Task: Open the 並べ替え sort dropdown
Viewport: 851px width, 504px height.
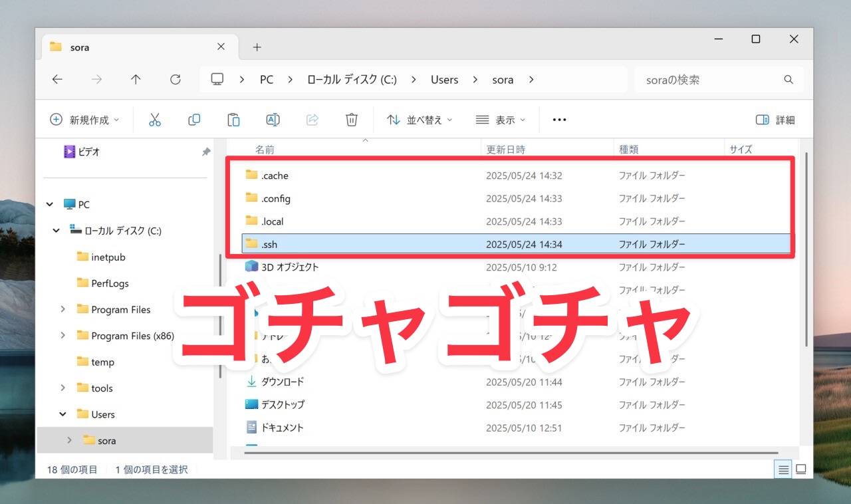Action: [x=420, y=120]
